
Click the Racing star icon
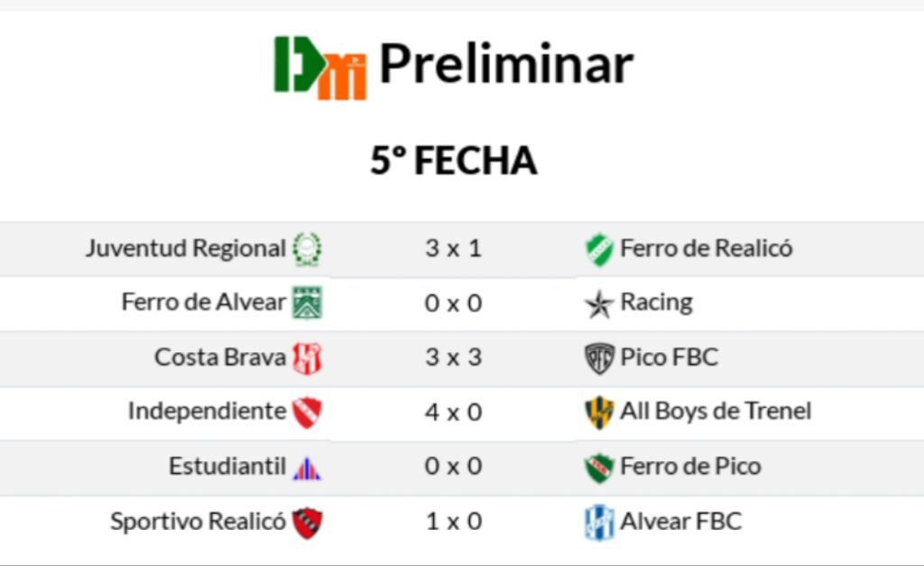[x=598, y=304]
